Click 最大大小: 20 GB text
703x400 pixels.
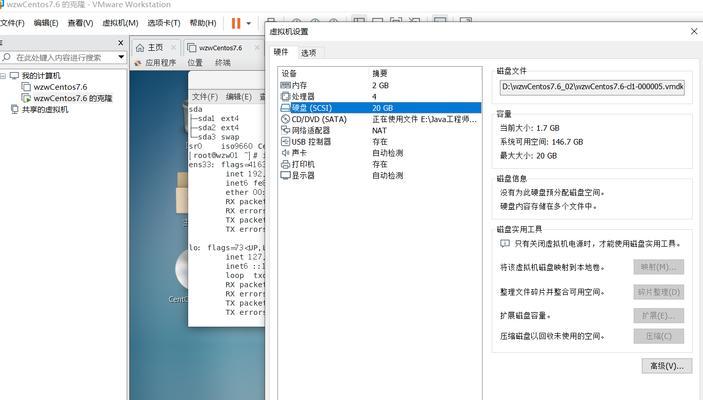529,156
